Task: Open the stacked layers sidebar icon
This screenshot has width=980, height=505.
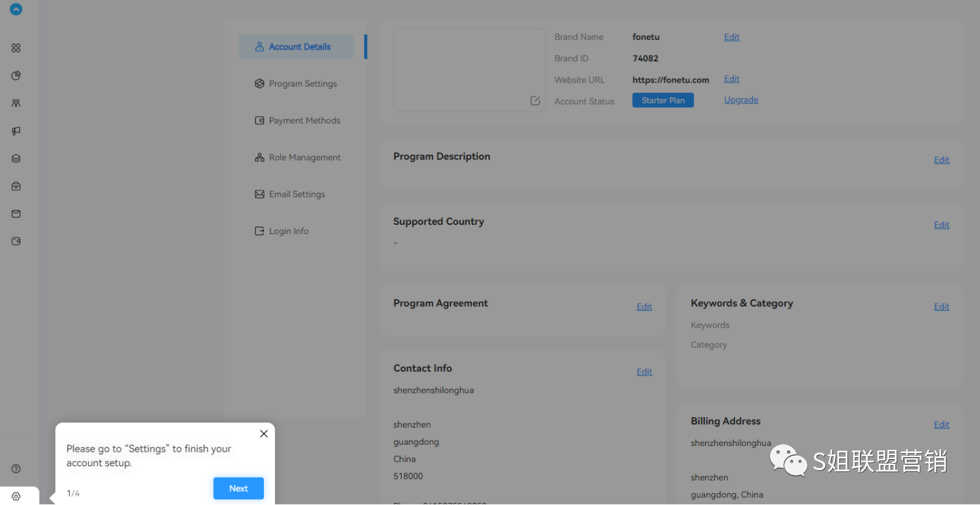Action: 16,159
